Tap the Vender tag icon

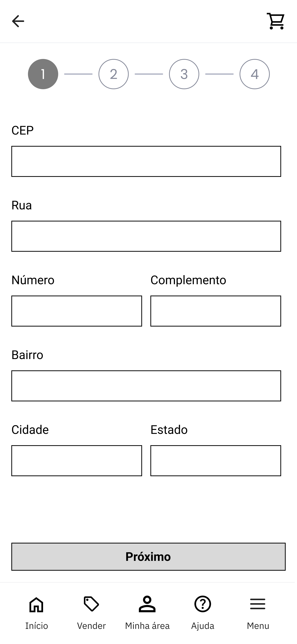(x=91, y=604)
